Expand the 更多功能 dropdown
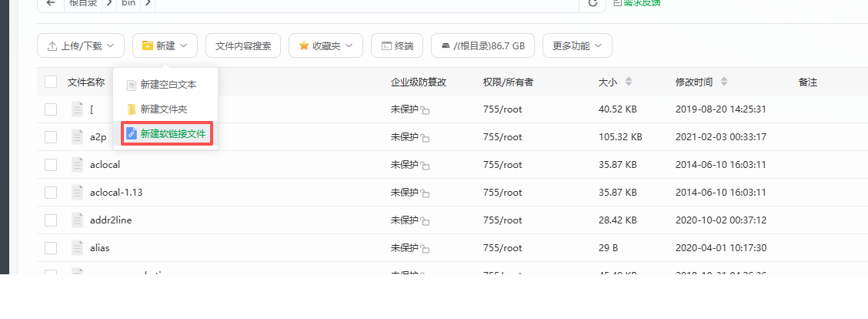The height and width of the screenshot is (319, 868). coord(577,46)
